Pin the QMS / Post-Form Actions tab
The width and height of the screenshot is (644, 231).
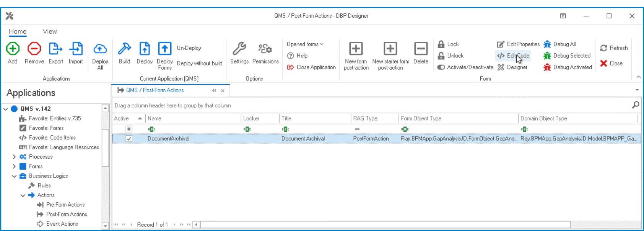[x=214, y=90]
